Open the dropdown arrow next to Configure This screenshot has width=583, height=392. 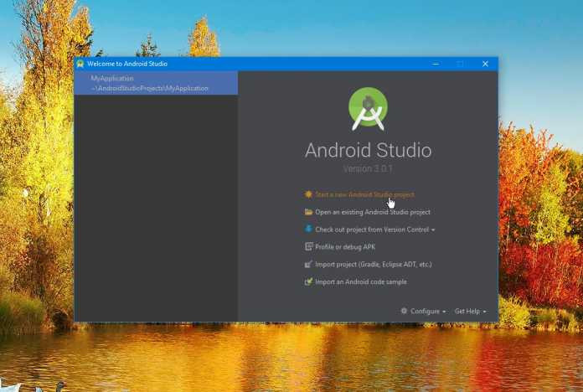444,312
